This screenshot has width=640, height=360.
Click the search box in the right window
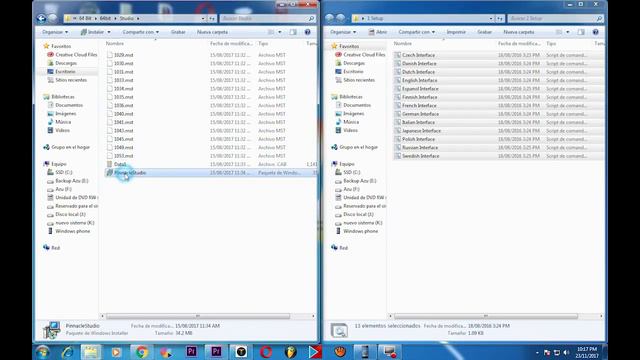pos(556,18)
